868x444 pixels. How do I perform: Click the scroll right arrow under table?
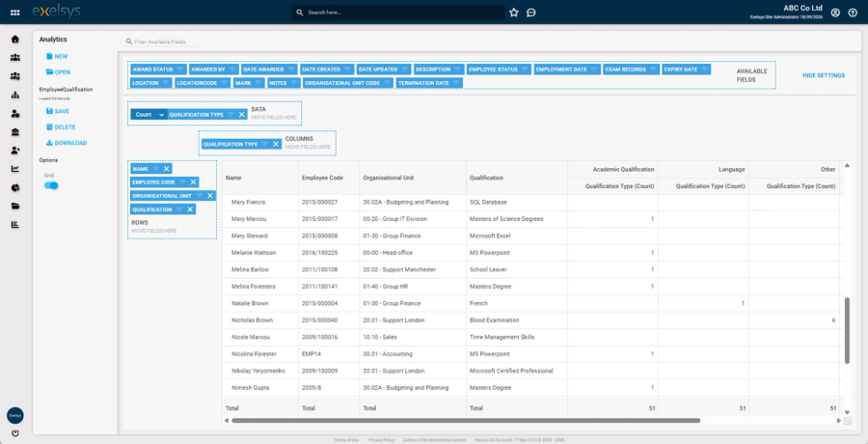839,421
